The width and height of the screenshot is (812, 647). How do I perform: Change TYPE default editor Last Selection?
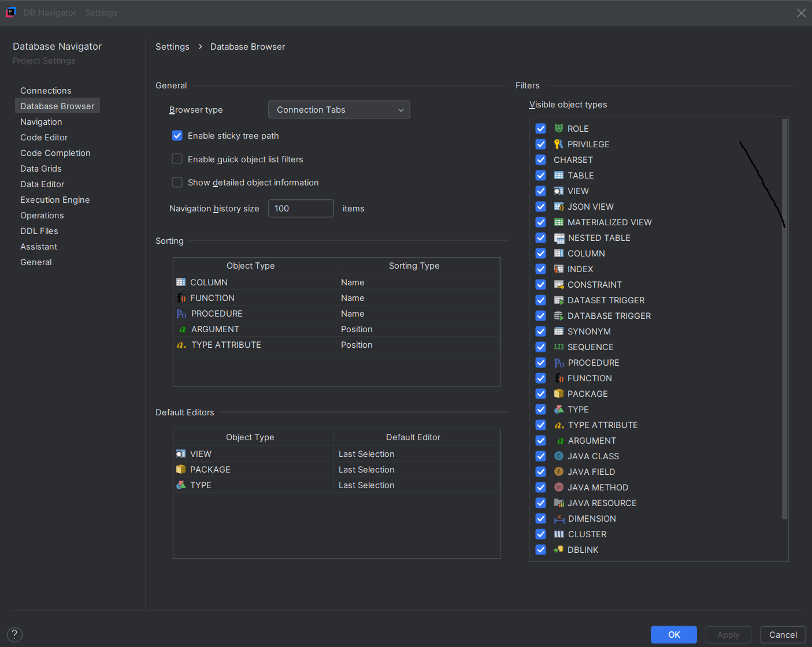point(417,485)
